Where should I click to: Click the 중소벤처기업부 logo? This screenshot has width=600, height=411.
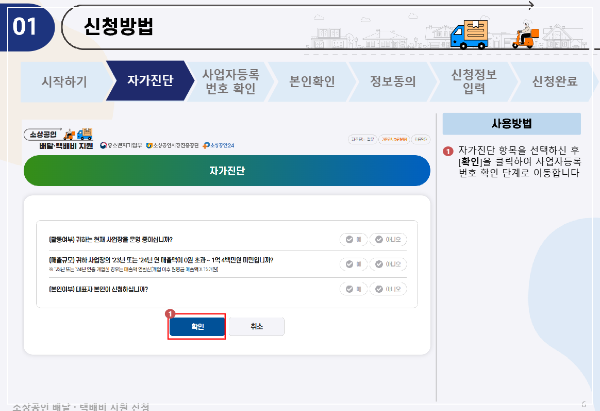[121, 145]
